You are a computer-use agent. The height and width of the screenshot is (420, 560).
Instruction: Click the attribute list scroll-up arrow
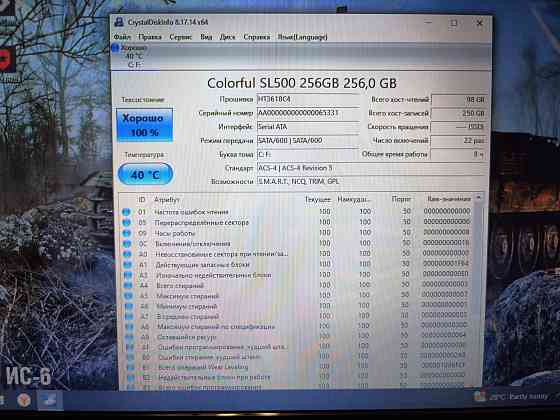tap(479, 198)
